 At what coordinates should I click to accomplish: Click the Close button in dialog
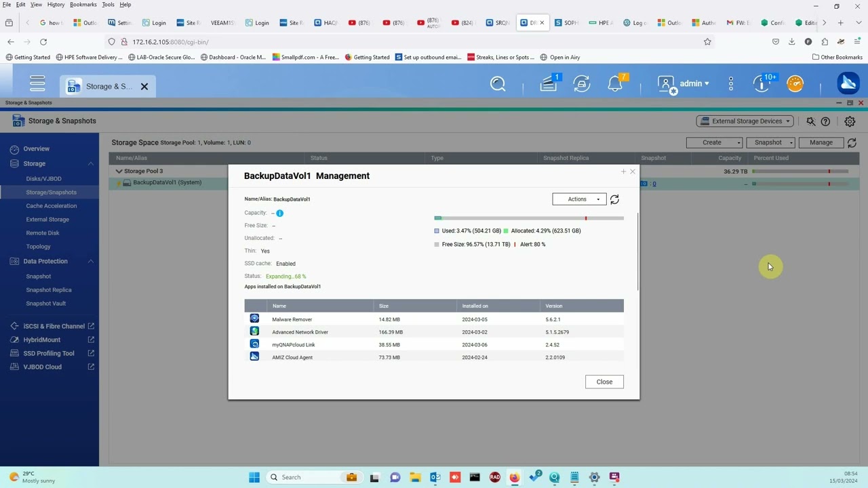pyautogui.click(x=604, y=382)
